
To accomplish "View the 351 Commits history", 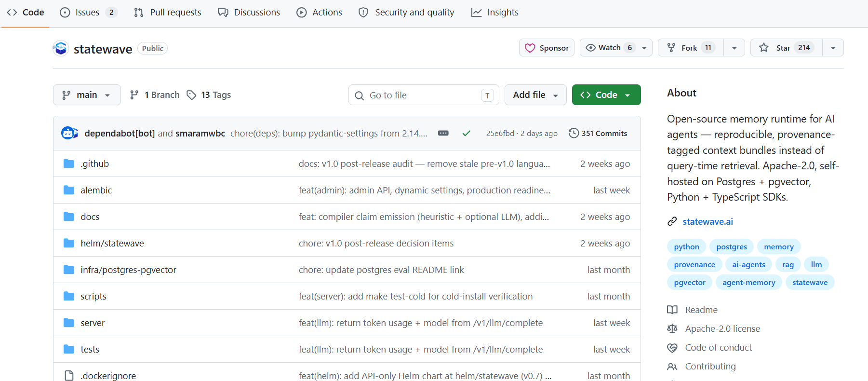I will click(x=598, y=133).
